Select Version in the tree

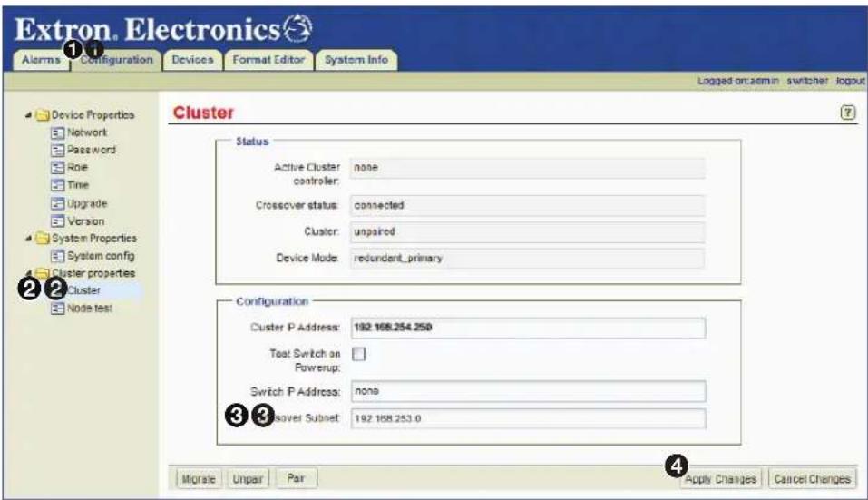(86, 221)
